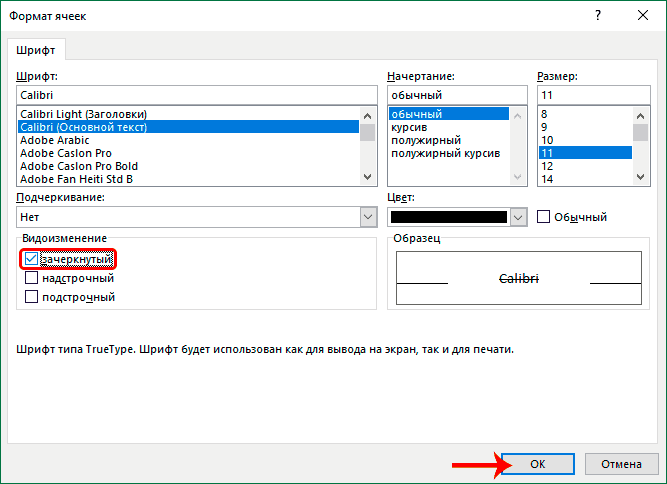Pick Adobe Fan Heiti Std B font

[188, 179]
